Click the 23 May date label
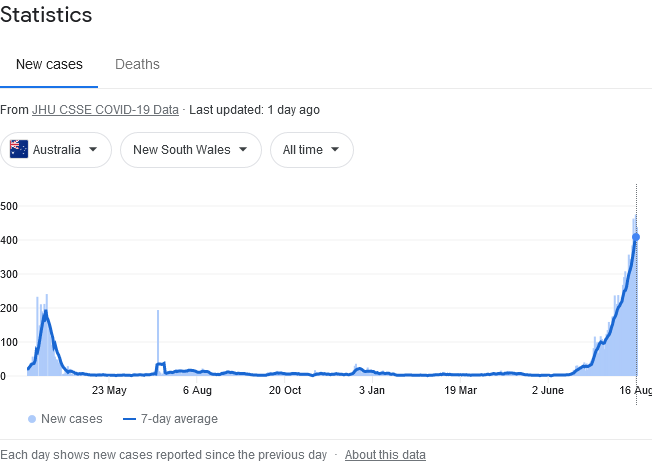This screenshot has width=652, height=462. click(x=108, y=390)
